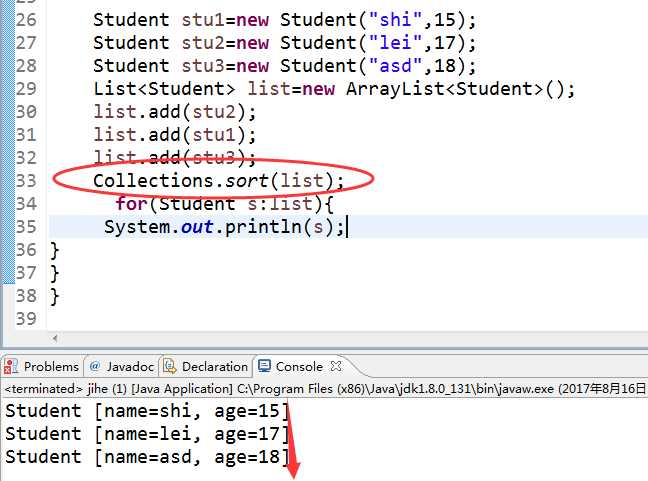
Task: Click the Problems tab icon
Action: (x=11, y=366)
